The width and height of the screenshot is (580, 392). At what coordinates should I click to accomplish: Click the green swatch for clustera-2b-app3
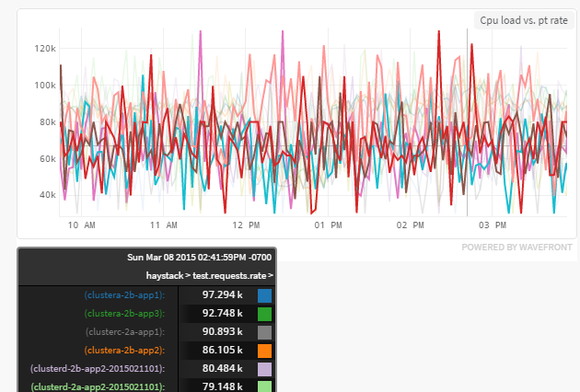pyautogui.click(x=264, y=314)
